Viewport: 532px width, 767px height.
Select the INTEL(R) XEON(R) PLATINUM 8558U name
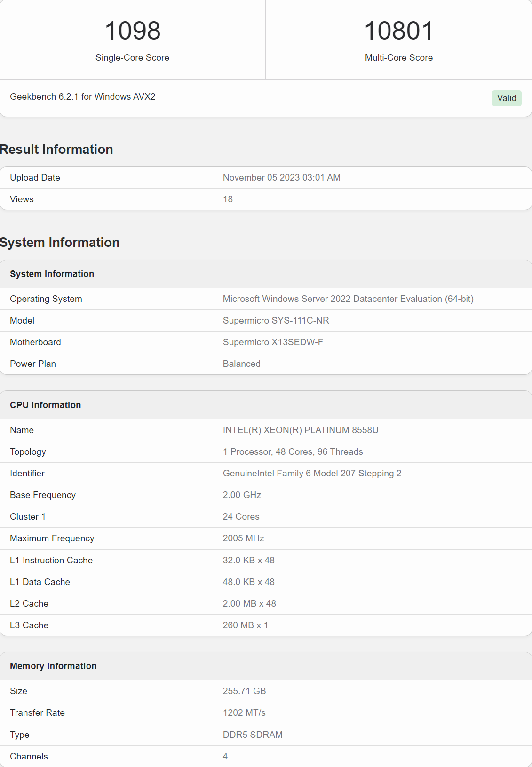tap(300, 430)
